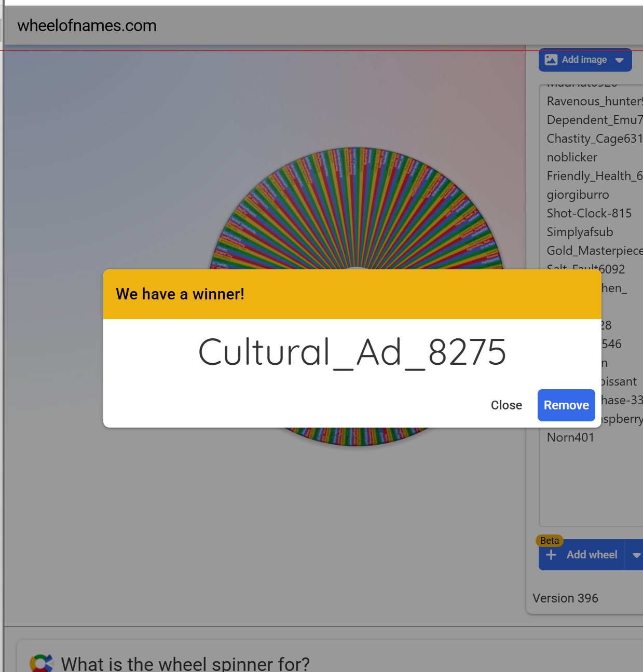Click the spinning wheel above the dialog
This screenshot has height=672, width=643.
(x=356, y=208)
